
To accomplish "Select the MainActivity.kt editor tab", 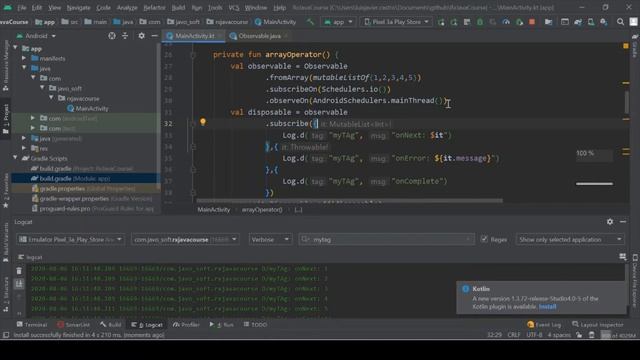I will (193, 36).
